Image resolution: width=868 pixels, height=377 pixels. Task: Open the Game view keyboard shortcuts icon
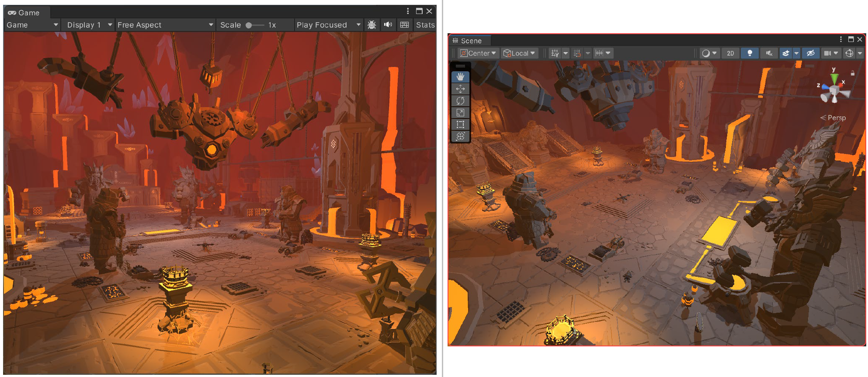click(405, 25)
